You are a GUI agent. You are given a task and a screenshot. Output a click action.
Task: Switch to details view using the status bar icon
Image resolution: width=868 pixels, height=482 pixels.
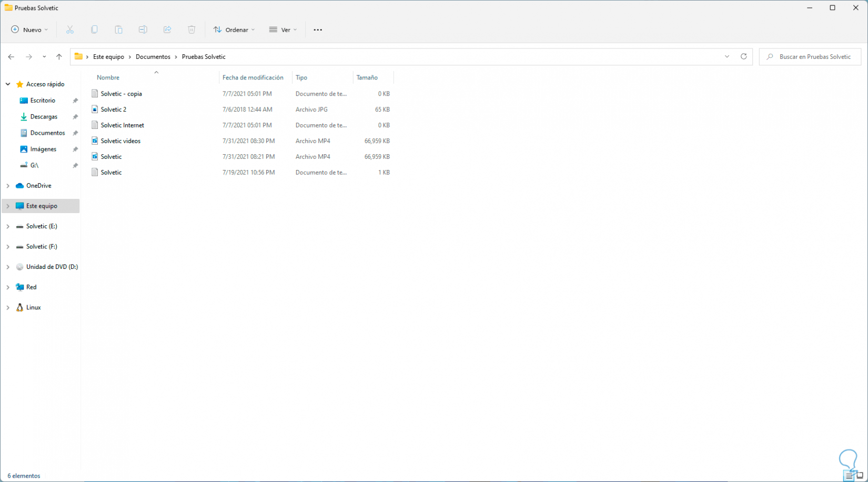pos(849,476)
